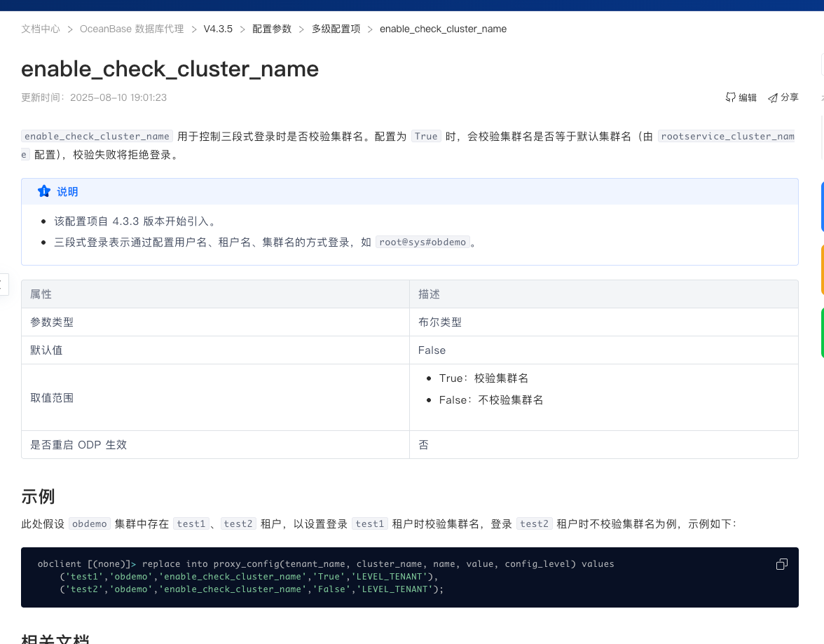Open 文档中心 breadcrumb link

(41, 29)
